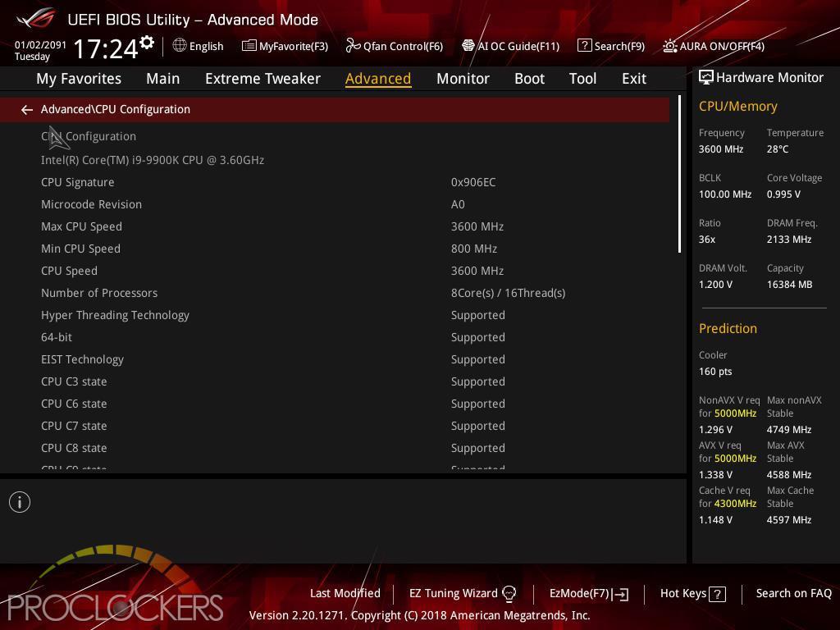Open the Boot tab
Viewport: 840px width, 630px height.
(x=529, y=79)
